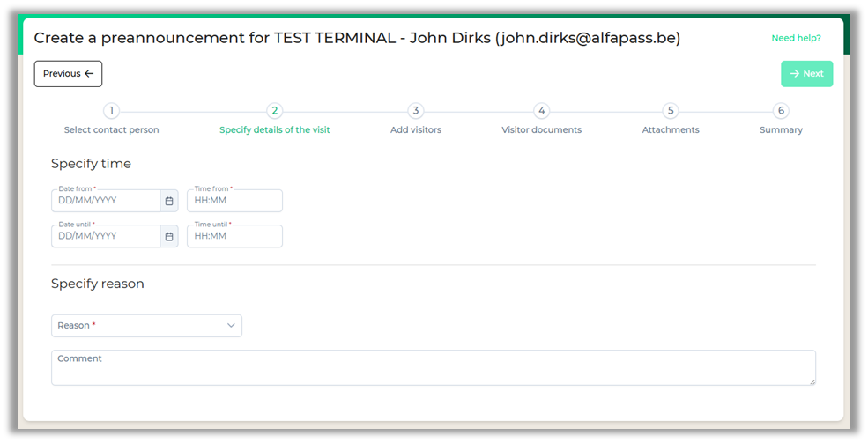
Task: Open the calendar picker for Date from
Action: (169, 201)
